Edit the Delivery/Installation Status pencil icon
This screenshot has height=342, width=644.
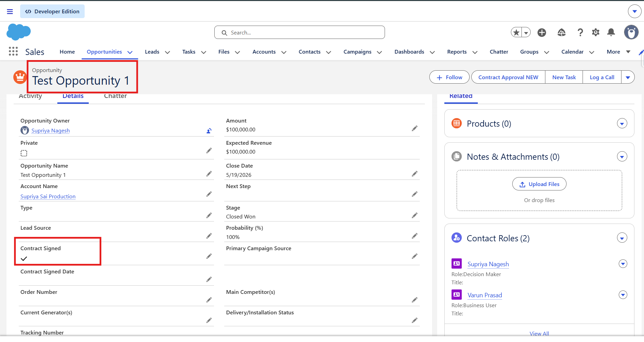point(414,320)
